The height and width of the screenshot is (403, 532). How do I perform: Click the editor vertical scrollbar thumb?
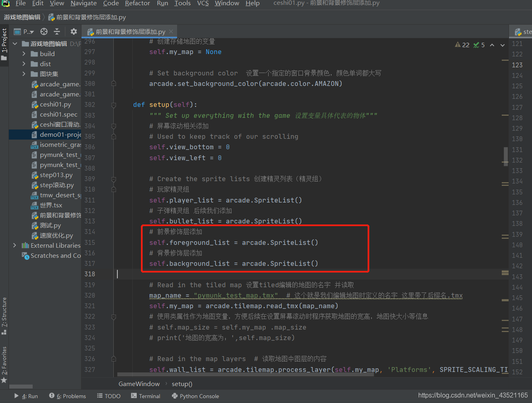pos(505,156)
